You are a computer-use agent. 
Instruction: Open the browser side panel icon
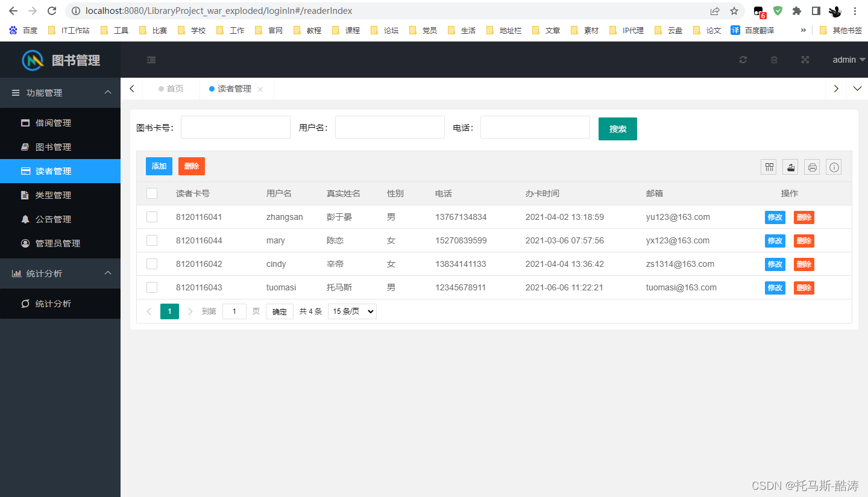coord(816,11)
